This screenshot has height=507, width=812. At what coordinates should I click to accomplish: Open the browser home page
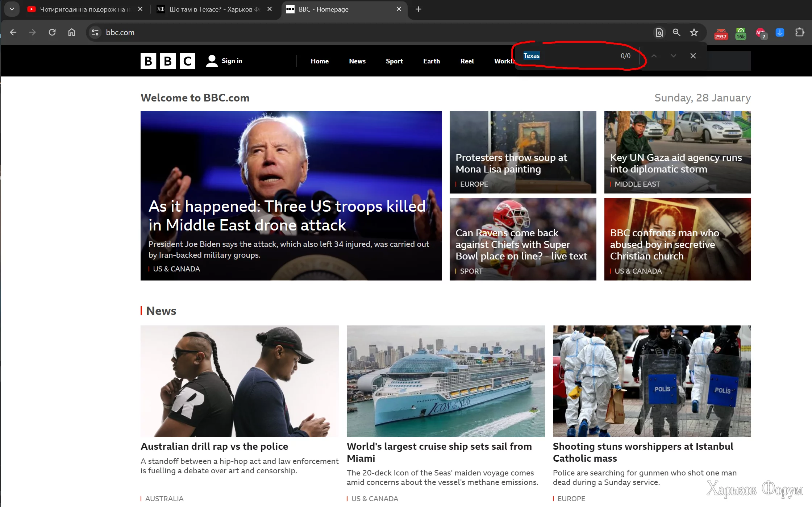tap(72, 32)
